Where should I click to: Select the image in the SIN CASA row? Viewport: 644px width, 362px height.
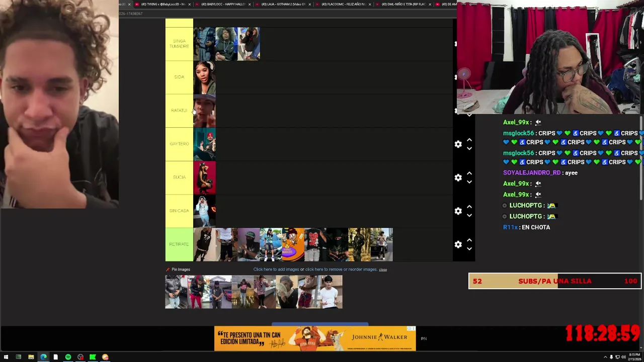(x=205, y=211)
